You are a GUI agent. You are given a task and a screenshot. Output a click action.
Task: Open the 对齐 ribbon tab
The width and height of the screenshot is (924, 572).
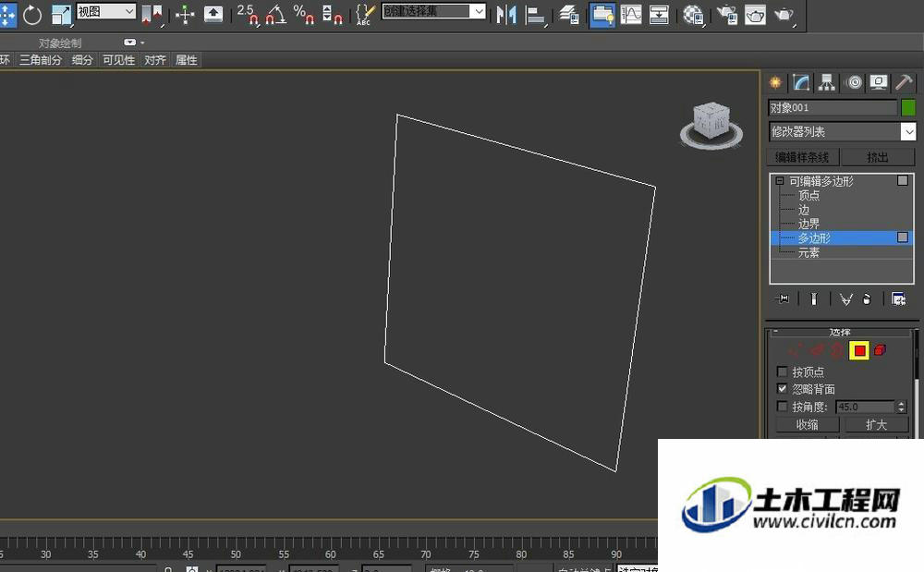(x=155, y=60)
